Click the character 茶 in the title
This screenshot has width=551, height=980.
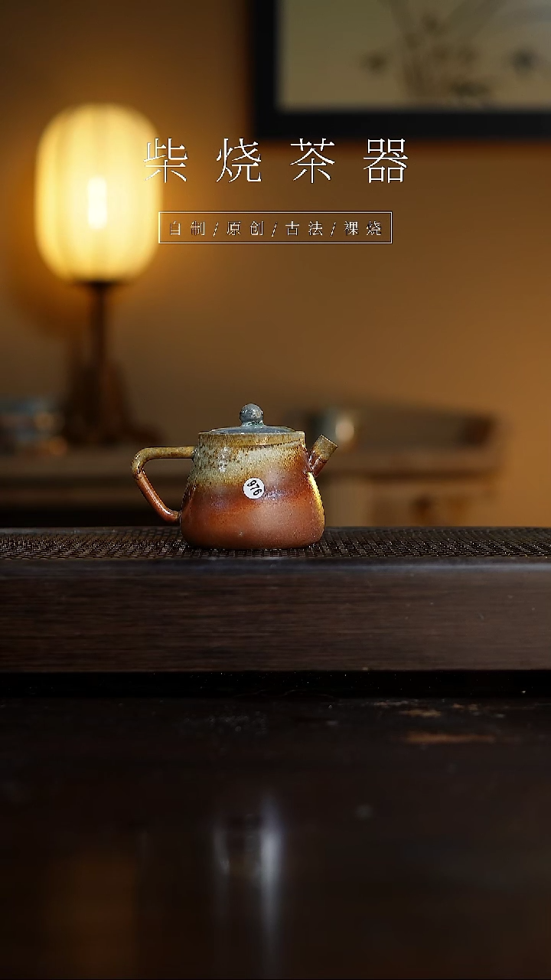click(x=312, y=161)
